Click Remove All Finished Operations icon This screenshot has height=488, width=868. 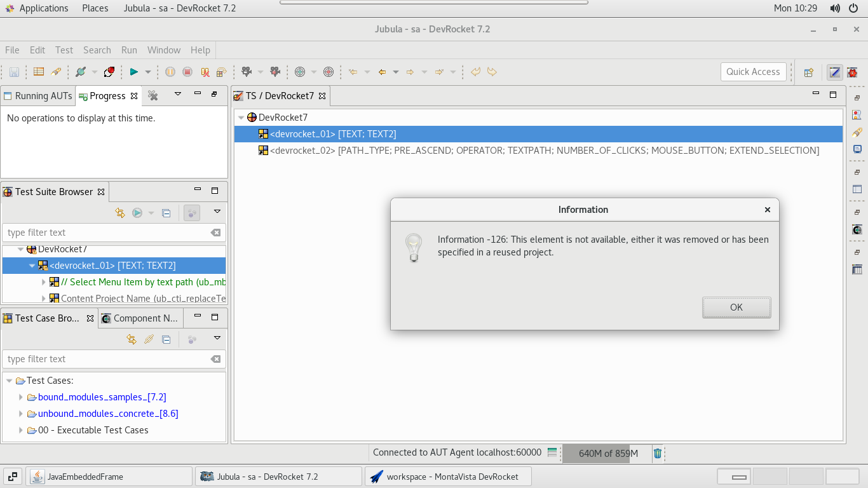153,95
